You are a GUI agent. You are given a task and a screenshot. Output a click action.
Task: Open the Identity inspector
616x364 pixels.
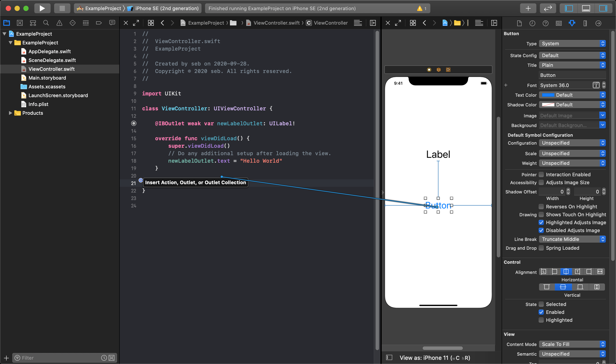click(x=559, y=23)
